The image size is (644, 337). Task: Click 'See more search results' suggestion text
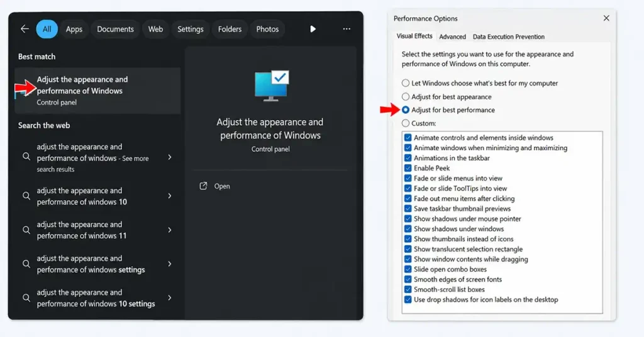point(92,158)
